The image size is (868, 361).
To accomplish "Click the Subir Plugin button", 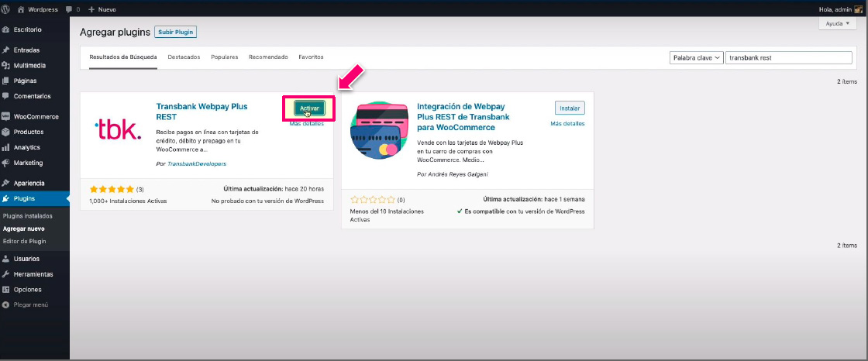I will coord(175,32).
